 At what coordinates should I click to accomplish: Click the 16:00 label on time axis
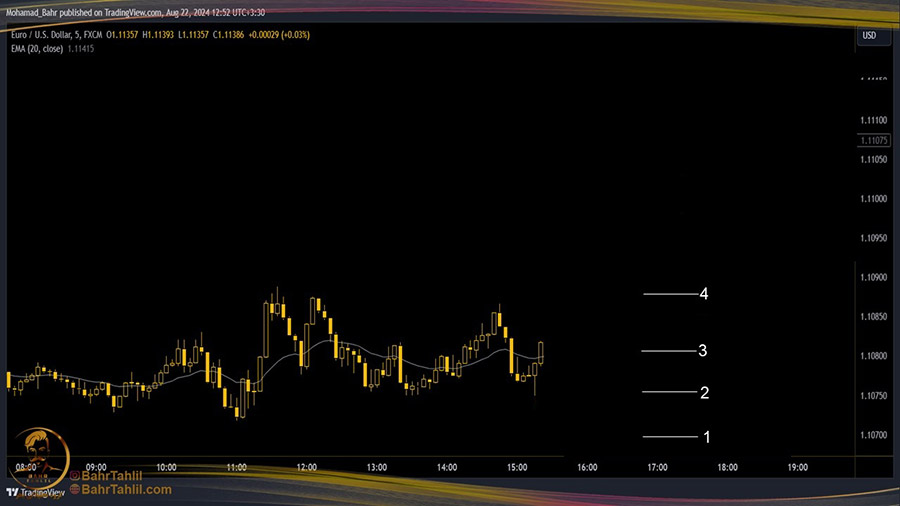587,467
